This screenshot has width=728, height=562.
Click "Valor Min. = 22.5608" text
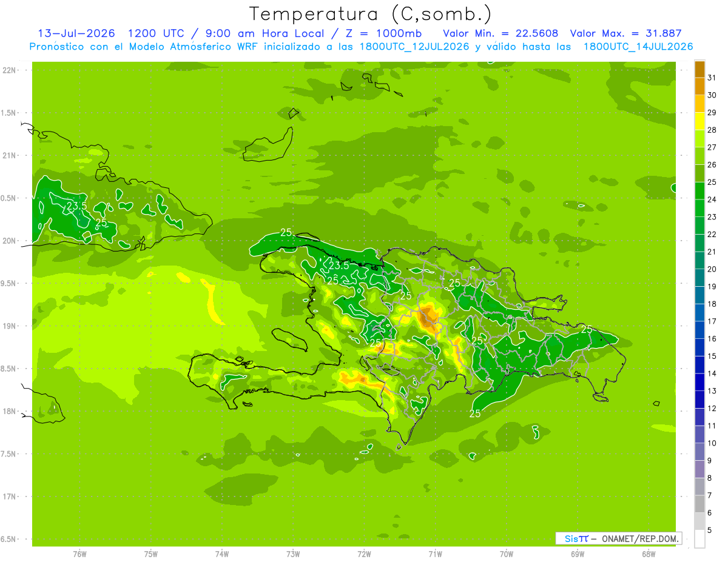pyautogui.click(x=500, y=33)
